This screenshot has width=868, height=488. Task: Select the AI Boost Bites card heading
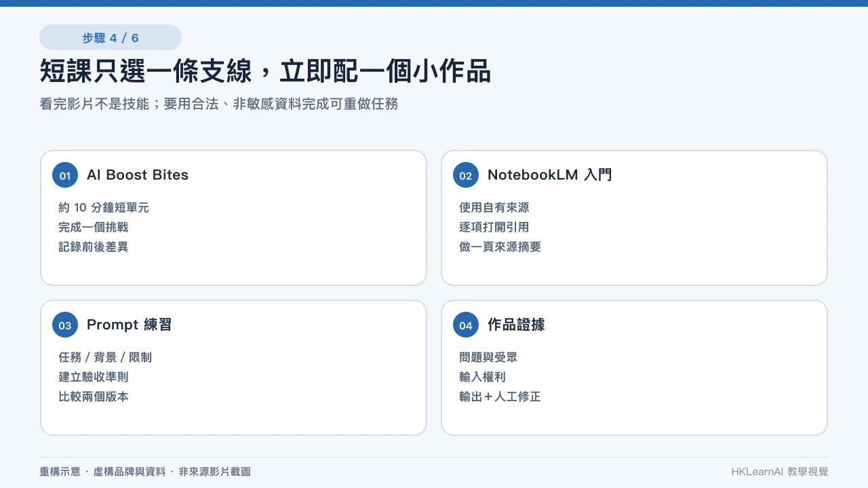pyautogui.click(x=138, y=175)
